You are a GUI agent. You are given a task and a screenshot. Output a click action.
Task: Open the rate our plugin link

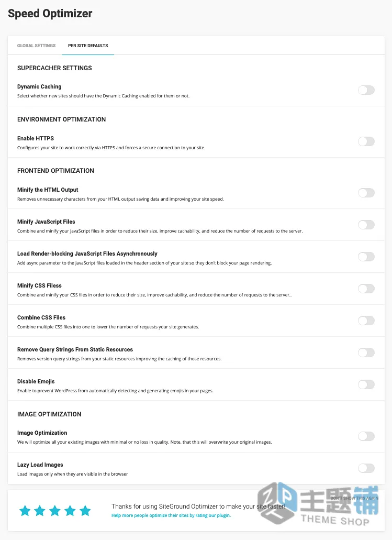(171, 515)
